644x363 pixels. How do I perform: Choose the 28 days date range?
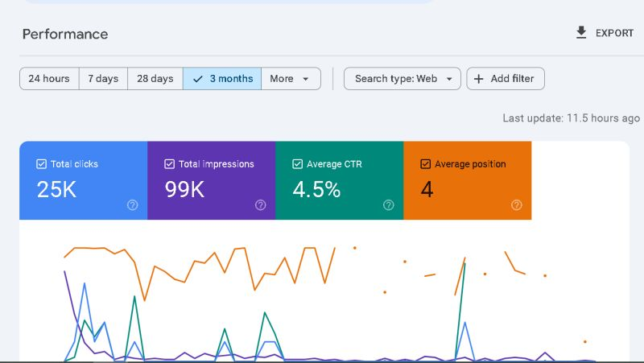pos(155,79)
